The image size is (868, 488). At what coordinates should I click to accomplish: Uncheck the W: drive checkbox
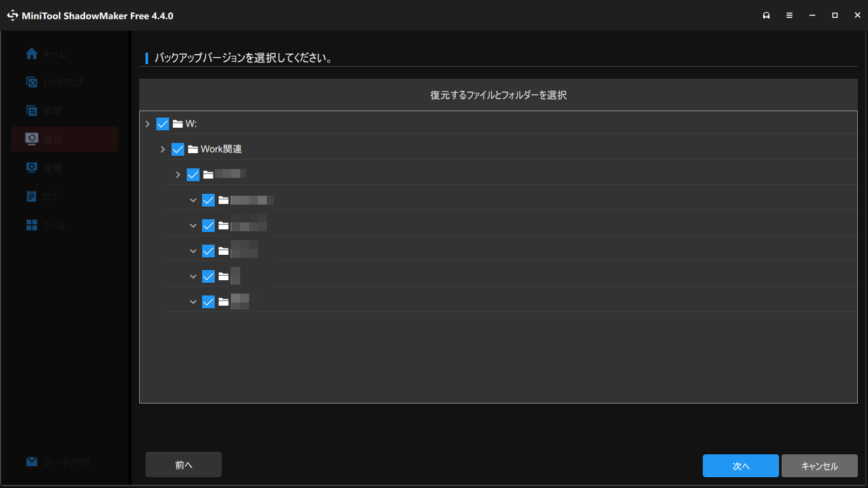[163, 124]
